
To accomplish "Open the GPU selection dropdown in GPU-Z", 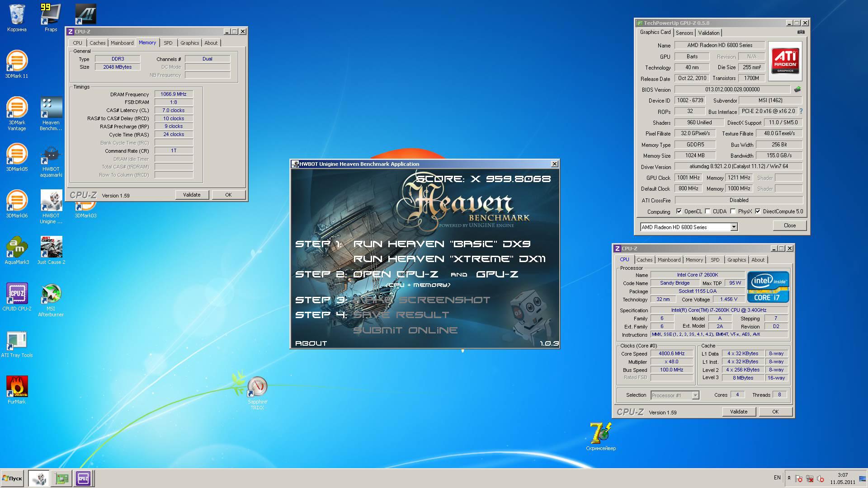I will click(734, 227).
